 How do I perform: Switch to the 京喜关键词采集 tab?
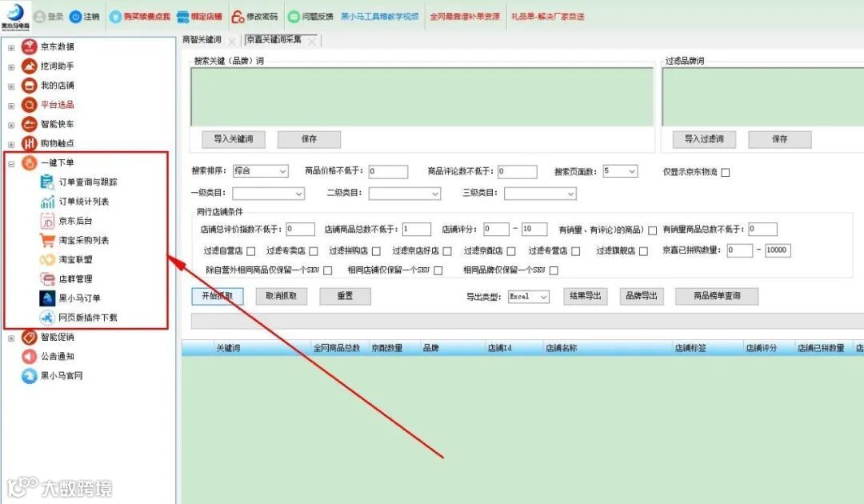(x=274, y=40)
